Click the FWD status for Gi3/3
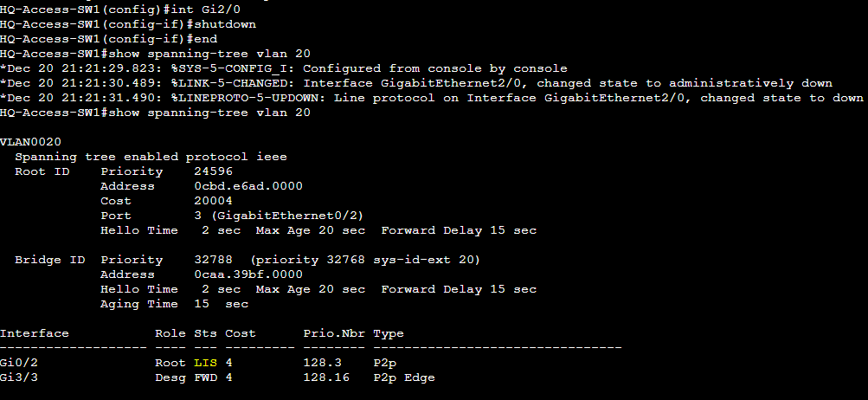This screenshot has height=400, width=868. tap(205, 377)
